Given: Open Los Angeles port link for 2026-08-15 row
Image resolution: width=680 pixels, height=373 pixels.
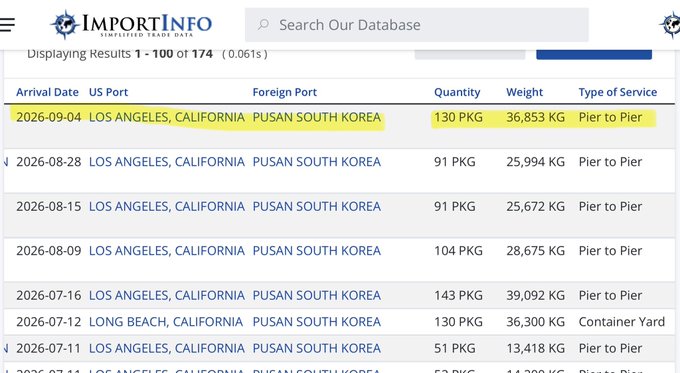Looking at the screenshot, I should click(x=167, y=206).
